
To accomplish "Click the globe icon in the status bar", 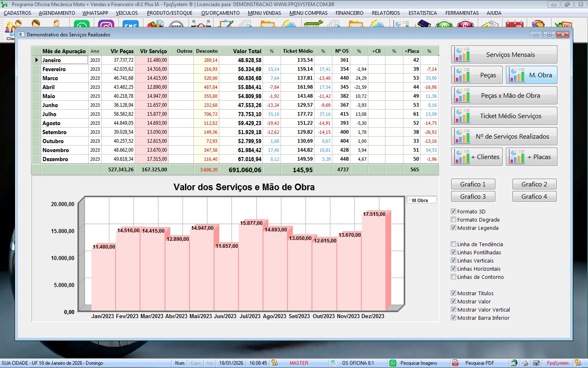I will pos(514,363).
